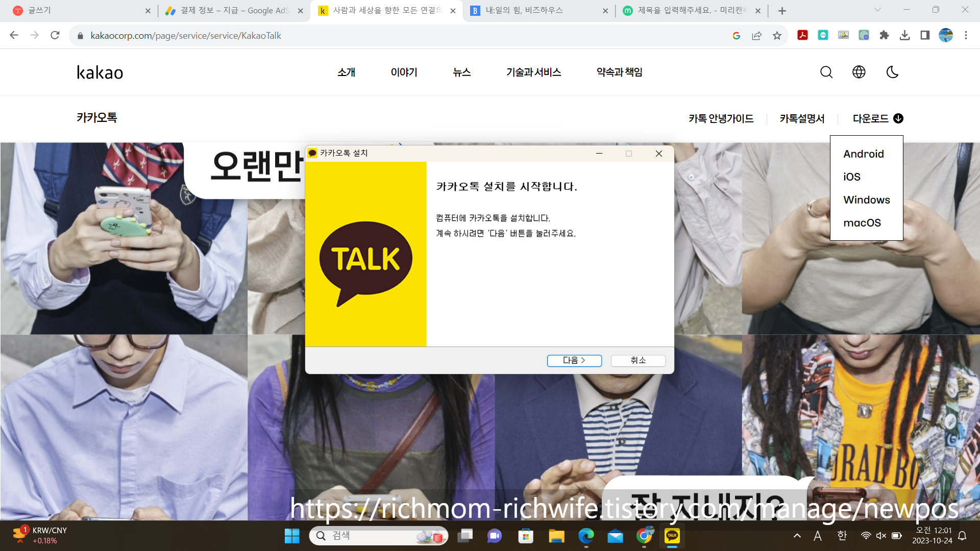
Task: Switch to 미리캔버스 tab
Action: click(692, 10)
